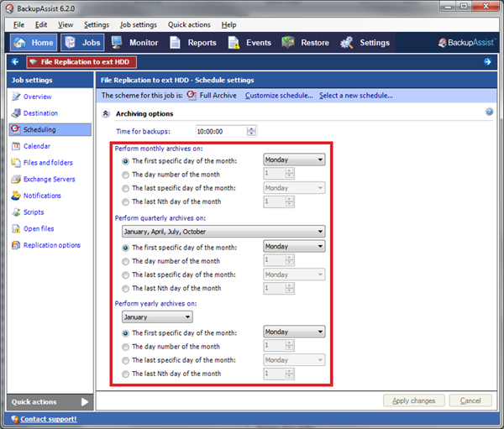Open the View menu

(66, 24)
